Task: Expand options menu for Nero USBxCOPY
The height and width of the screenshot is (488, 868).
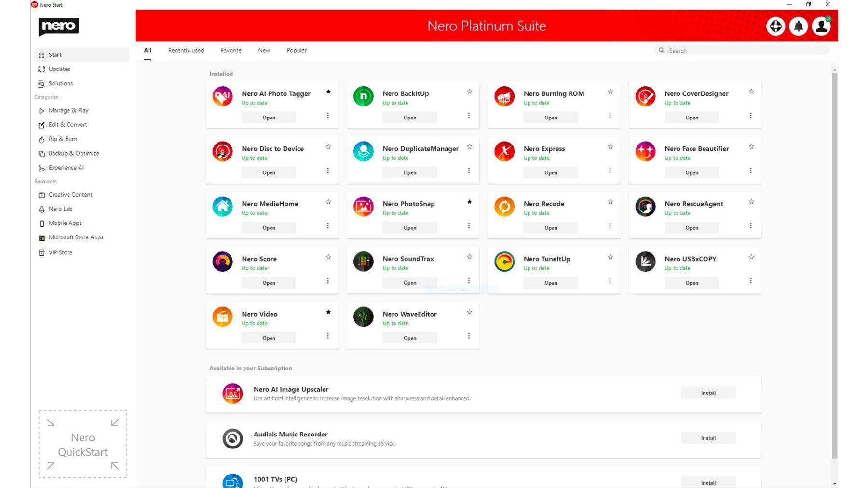Action: [751, 281]
